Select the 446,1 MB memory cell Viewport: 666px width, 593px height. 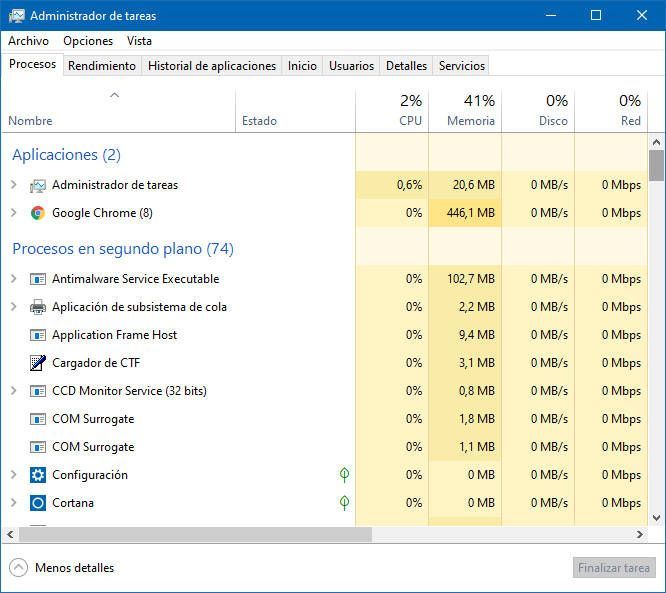pos(465,213)
